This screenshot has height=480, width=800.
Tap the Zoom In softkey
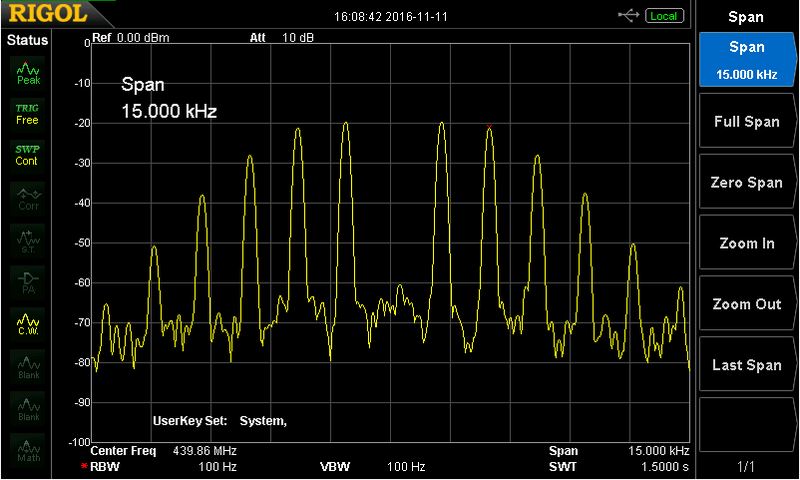coord(746,243)
